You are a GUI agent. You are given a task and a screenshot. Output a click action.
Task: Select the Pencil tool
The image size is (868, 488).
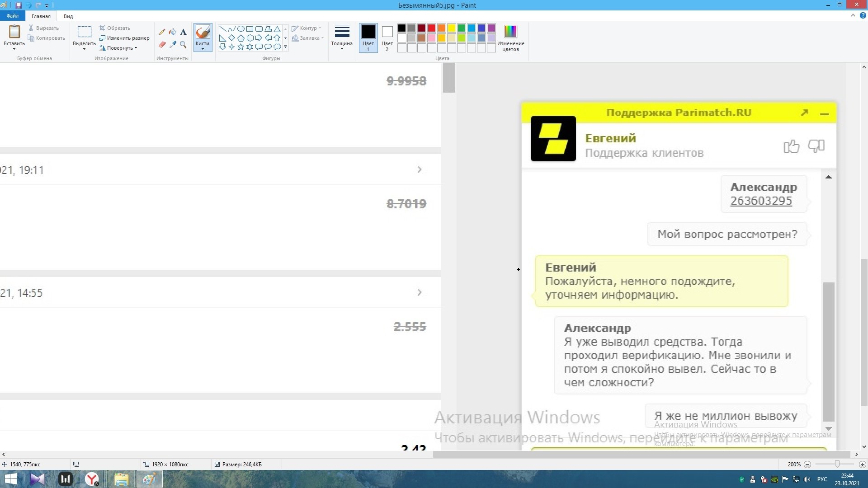[162, 32]
